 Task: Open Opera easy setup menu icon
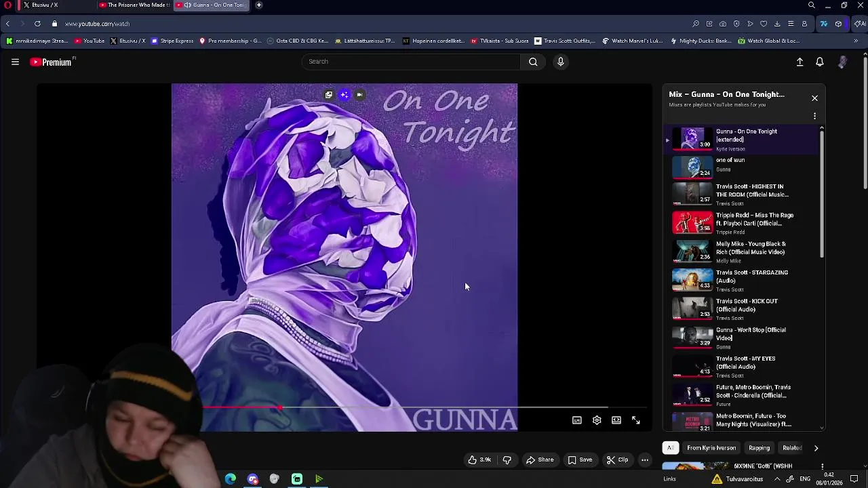[791, 24]
